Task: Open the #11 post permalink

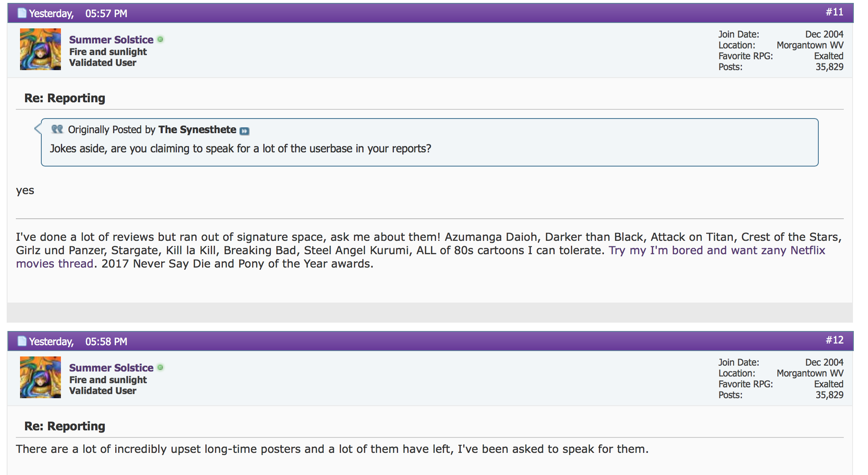Action: (834, 12)
